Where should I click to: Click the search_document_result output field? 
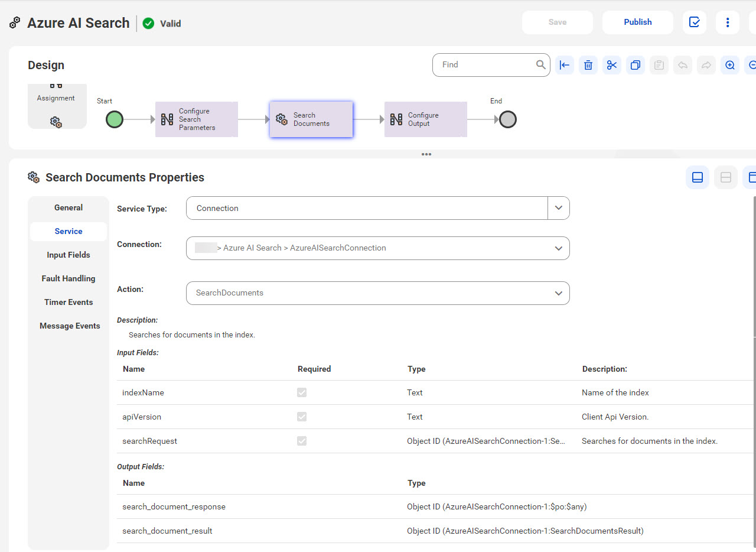coord(167,531)
